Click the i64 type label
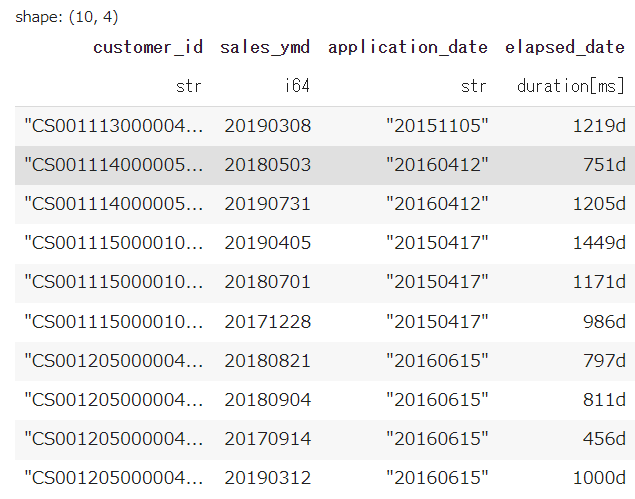Screen dimensions: 635x499 (x=297, y=86)
